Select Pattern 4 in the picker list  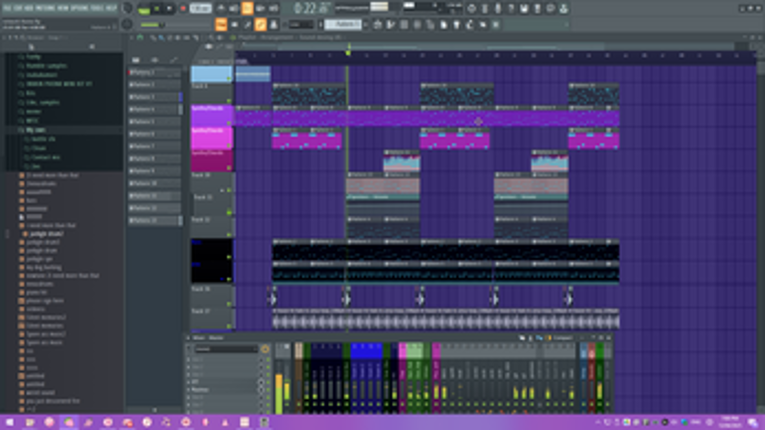(x=154, y=109)
